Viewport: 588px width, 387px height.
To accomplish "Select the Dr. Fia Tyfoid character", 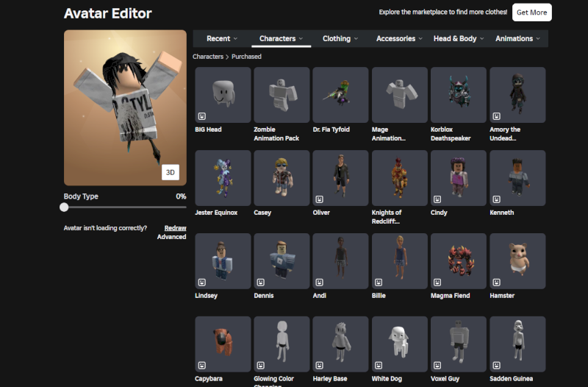I will (340, 95).
